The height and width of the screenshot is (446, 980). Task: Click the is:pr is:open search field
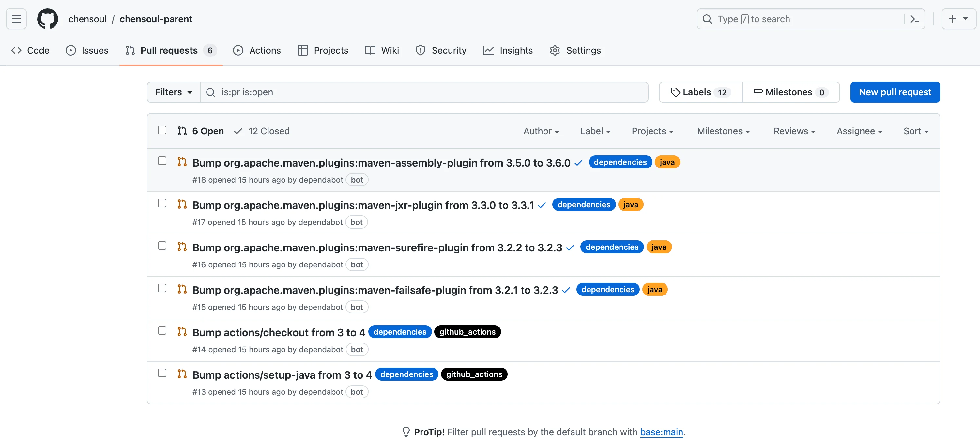pyautogui.click(x=424, y=92)
